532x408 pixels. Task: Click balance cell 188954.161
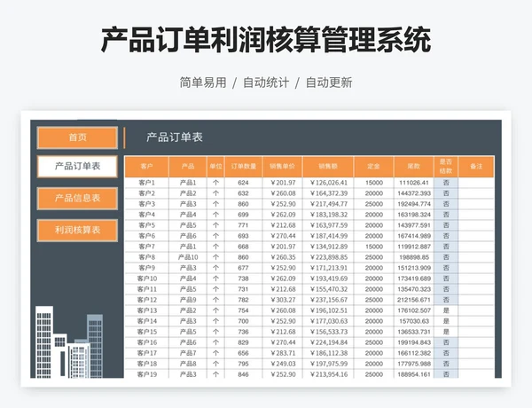click(414, 374)
